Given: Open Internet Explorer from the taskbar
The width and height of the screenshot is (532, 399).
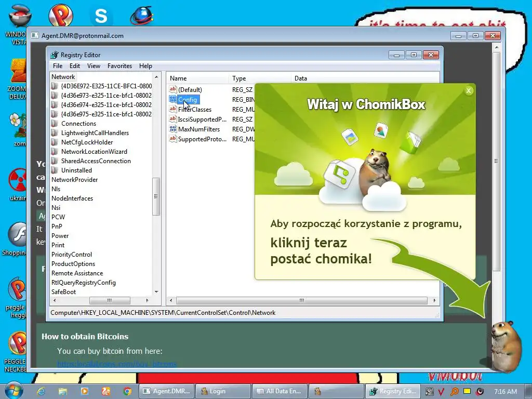Looking at the screenshot, I should 41,391.
